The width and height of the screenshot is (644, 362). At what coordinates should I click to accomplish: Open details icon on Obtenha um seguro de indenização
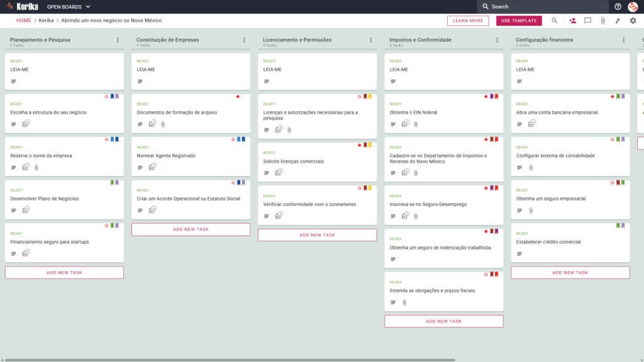[393, 260]
